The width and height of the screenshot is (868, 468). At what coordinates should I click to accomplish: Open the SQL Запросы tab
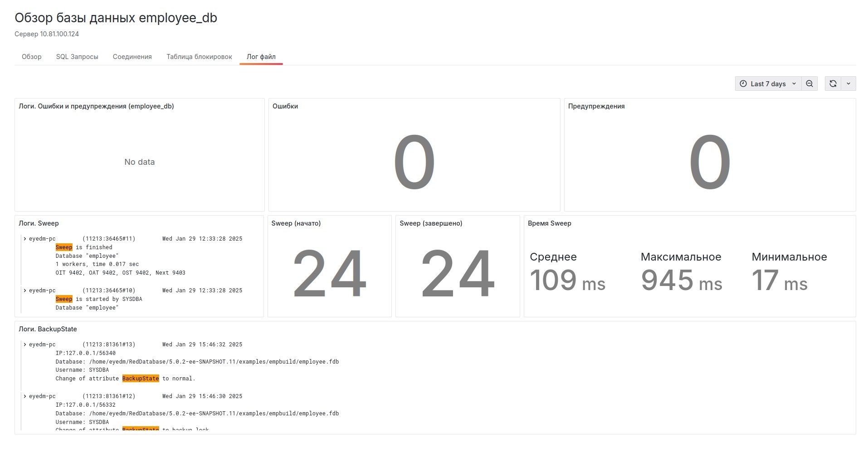click(x=77, y=57)
